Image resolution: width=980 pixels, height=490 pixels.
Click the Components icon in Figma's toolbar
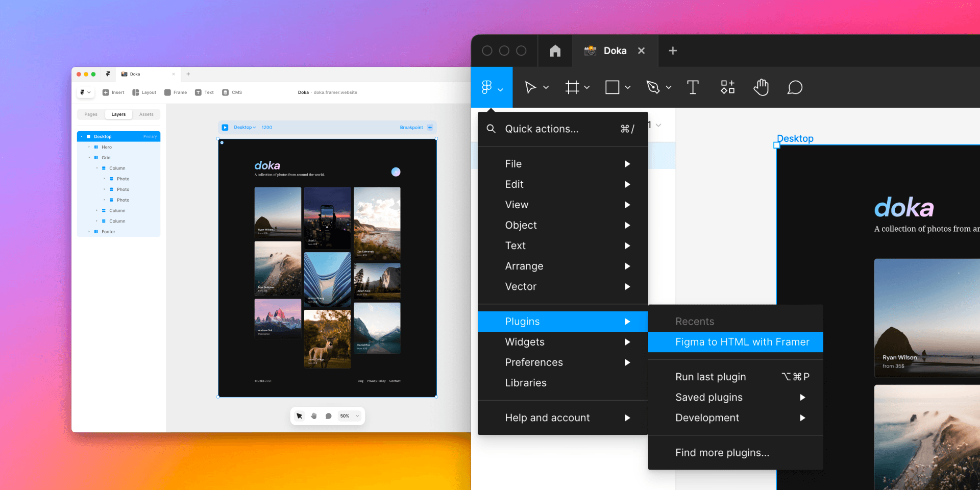[x=727, y=87]
